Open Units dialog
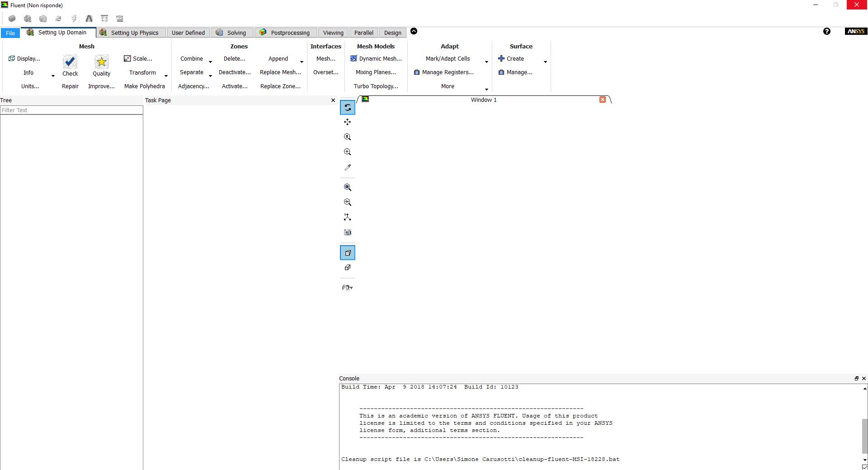This screenshot has width=868, height=470. tap(30, 86)
